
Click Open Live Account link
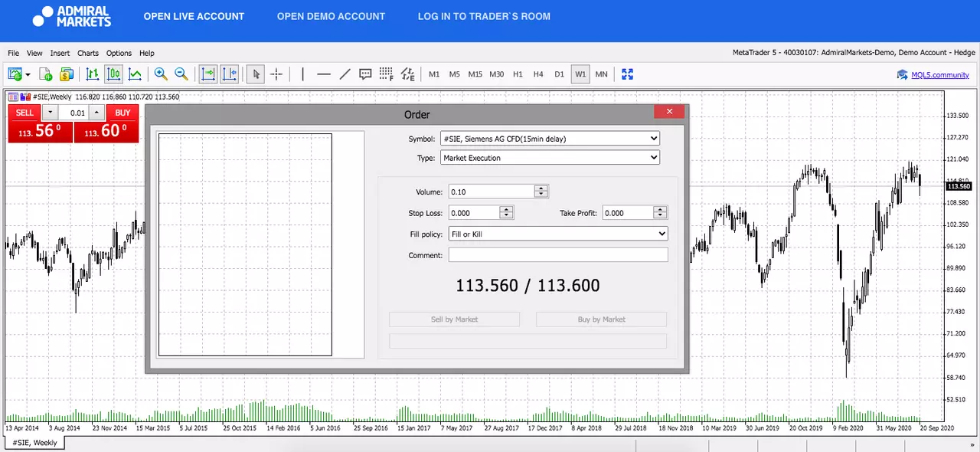point(194,16)
